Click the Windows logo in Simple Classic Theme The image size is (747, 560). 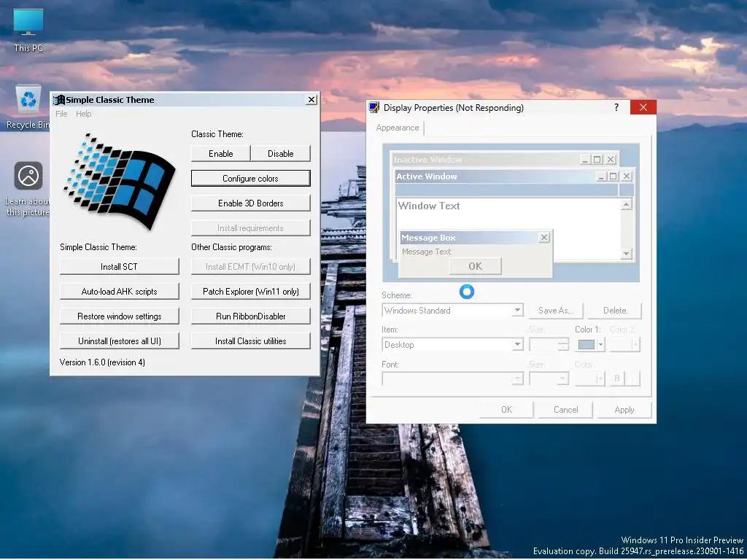pyautogui.click(x=120, y=182)
